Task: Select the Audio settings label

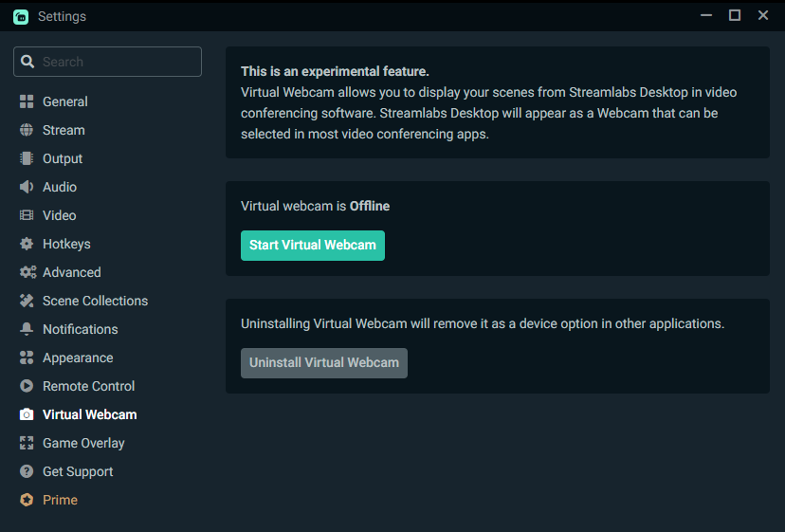Action: (x=60, y=187)
